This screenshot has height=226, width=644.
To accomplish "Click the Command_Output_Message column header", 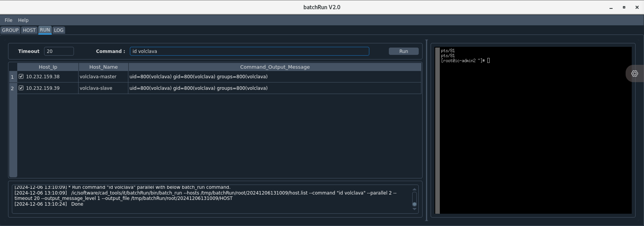I will tap(274, 67).
